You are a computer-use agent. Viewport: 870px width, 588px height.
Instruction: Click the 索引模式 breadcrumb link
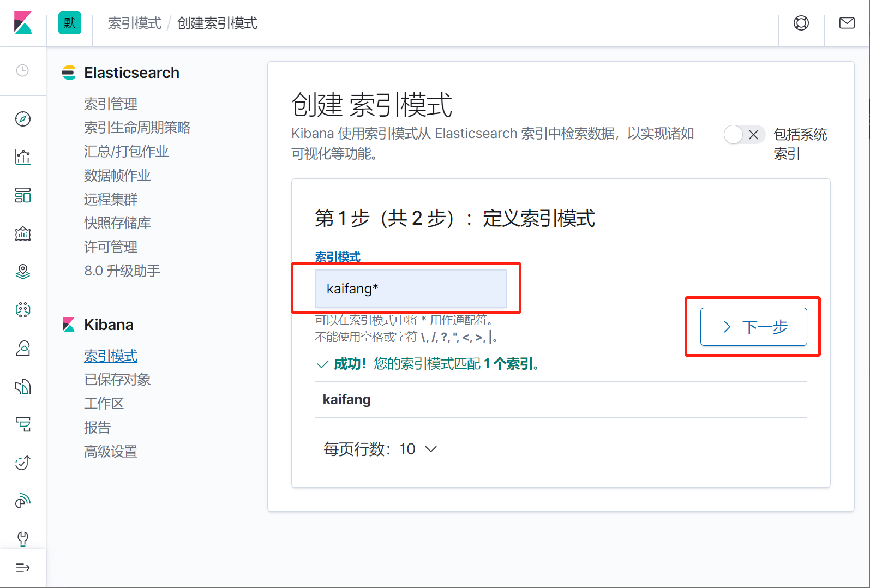coord(134,23)
